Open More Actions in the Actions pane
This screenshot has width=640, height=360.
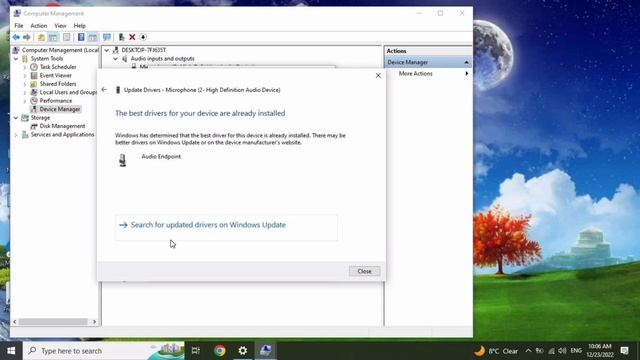click(416, 73)
